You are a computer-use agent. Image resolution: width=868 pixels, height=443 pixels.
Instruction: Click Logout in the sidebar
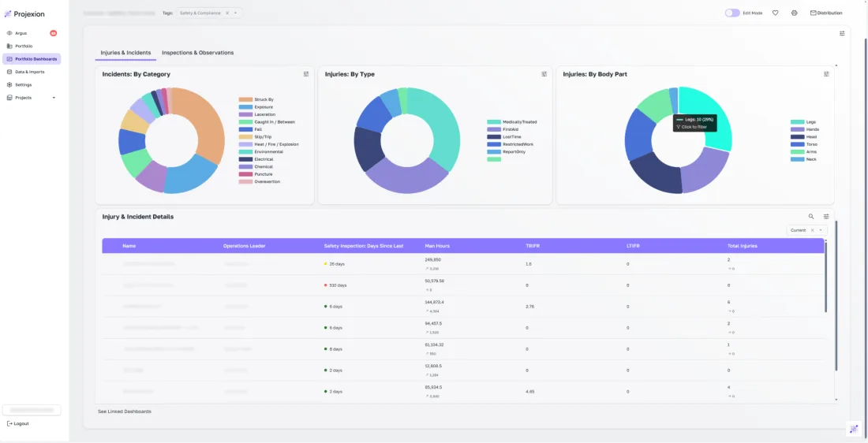tap(17, 423)
